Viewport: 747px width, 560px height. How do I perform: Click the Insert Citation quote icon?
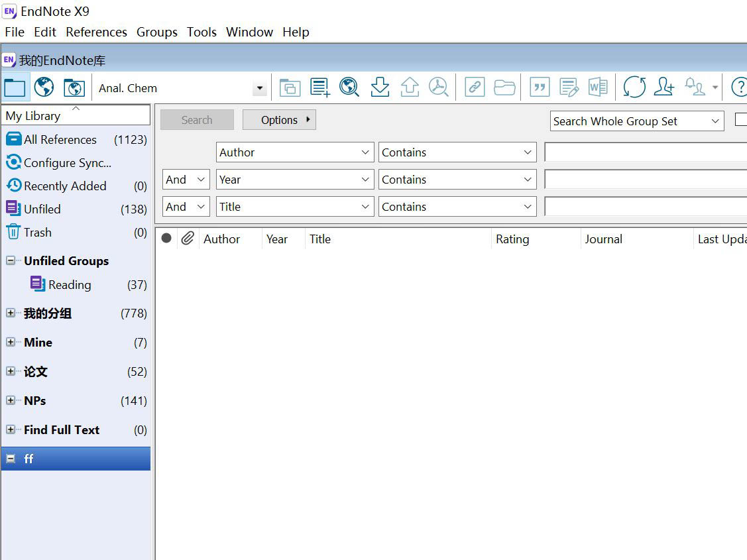tap(540, 87)
